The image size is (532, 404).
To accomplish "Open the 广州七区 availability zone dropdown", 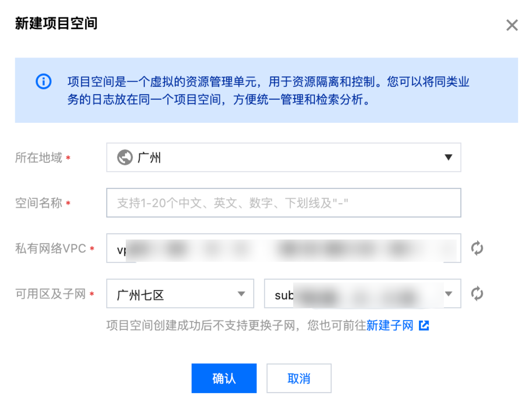I will [180, 294].
